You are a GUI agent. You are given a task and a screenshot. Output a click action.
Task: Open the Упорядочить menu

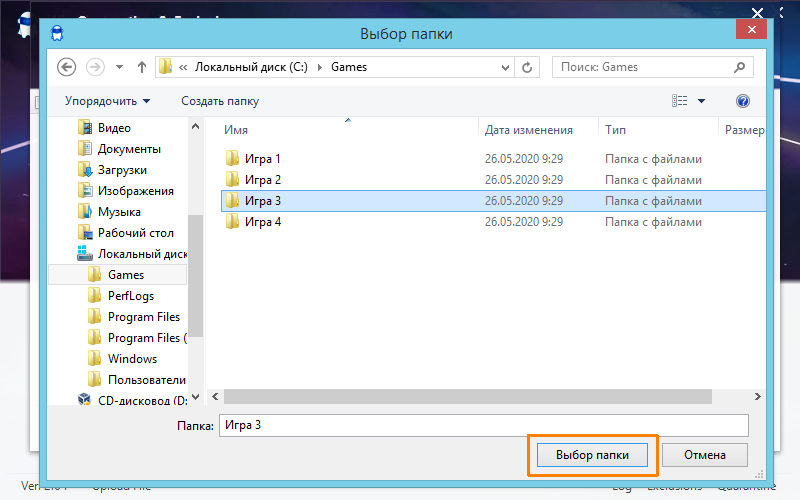pos(107,101)
